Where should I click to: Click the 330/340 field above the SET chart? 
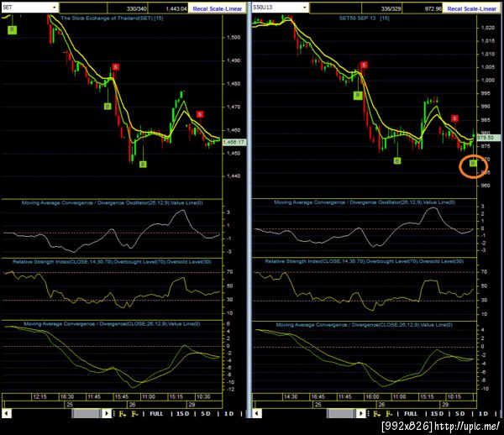(x=128, y=8)
